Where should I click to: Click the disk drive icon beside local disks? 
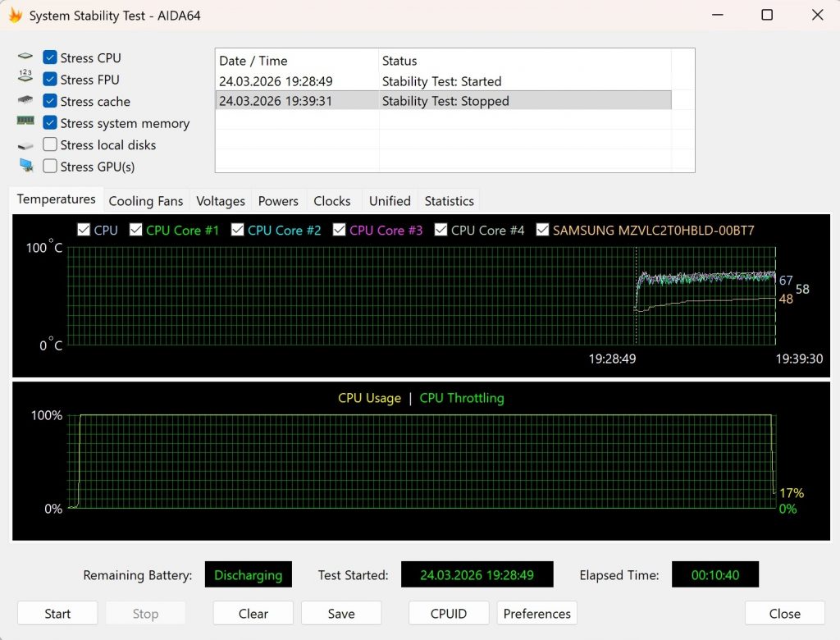(x=26, y=145)
